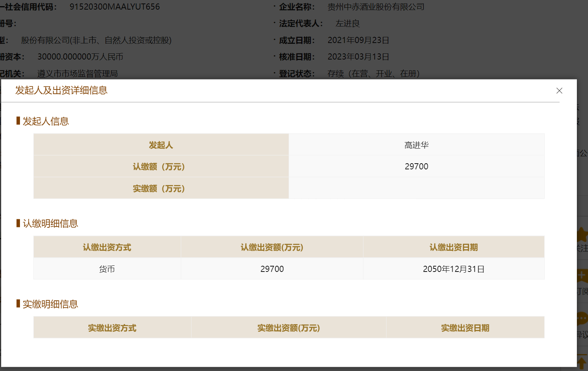588x371 pixels.
Task: Click the star 关注 icon in the sidebar
Action: pos(582,234)
